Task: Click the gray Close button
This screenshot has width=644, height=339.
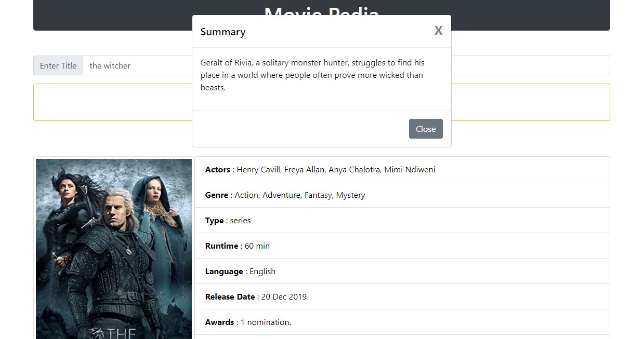Action: coord(426,129)
